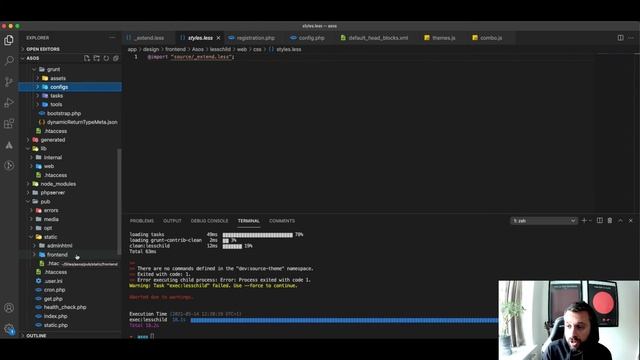Open the Search view in activity bar
Image resolution: width=640 pixels, height=360 pixels.
tap(9, 61)
